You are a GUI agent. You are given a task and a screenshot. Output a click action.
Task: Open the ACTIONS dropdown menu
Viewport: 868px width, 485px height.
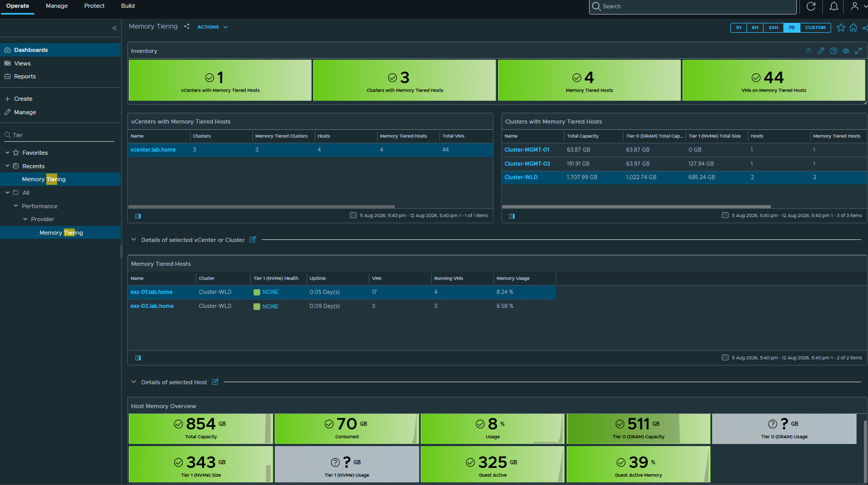212,27
